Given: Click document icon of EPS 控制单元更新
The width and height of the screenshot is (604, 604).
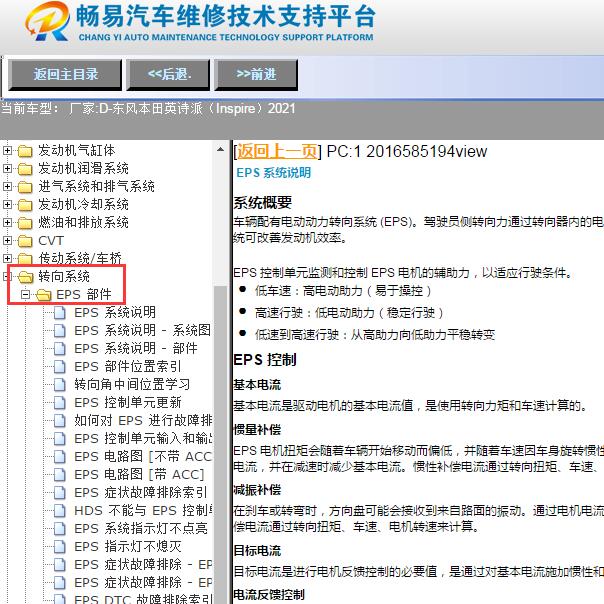Looking at the screenshot, I should click(x=60, y=403).
